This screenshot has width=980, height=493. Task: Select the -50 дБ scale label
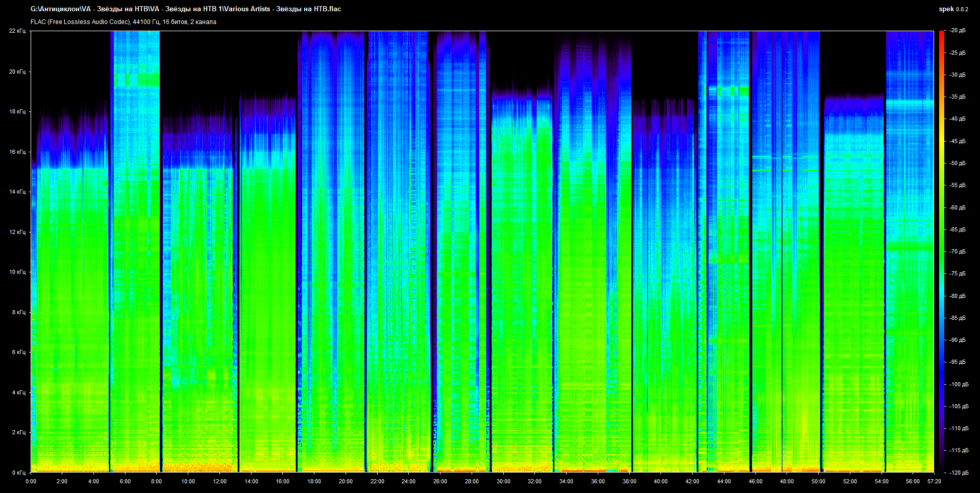(958, 163)
